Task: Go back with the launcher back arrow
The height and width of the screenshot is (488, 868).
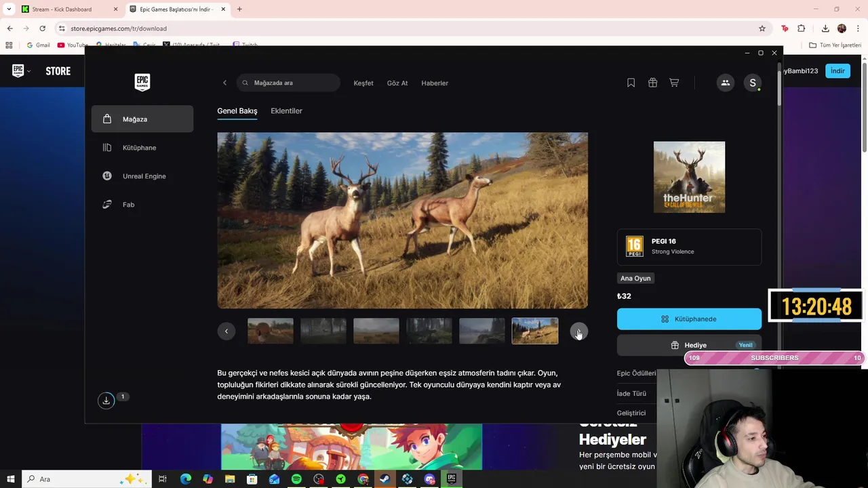Action: tap(224, 83)
